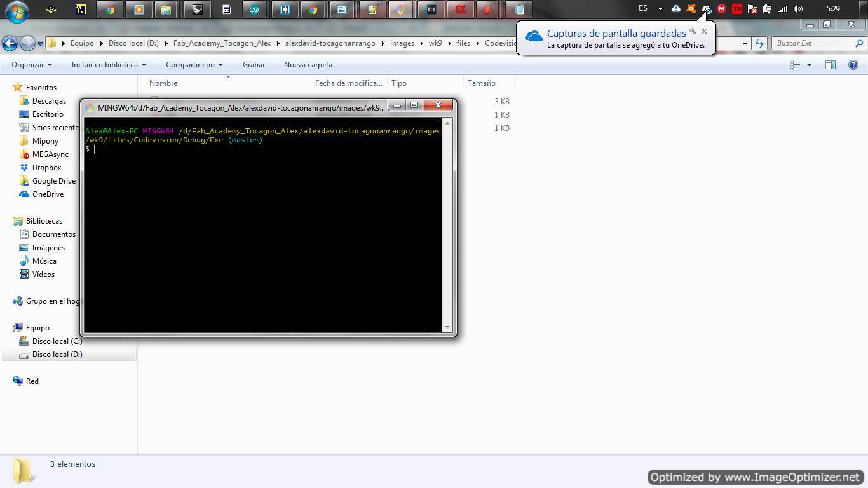Click the battery power tray icon
This screenshot has width=868, height=488.
click(768, 9)
